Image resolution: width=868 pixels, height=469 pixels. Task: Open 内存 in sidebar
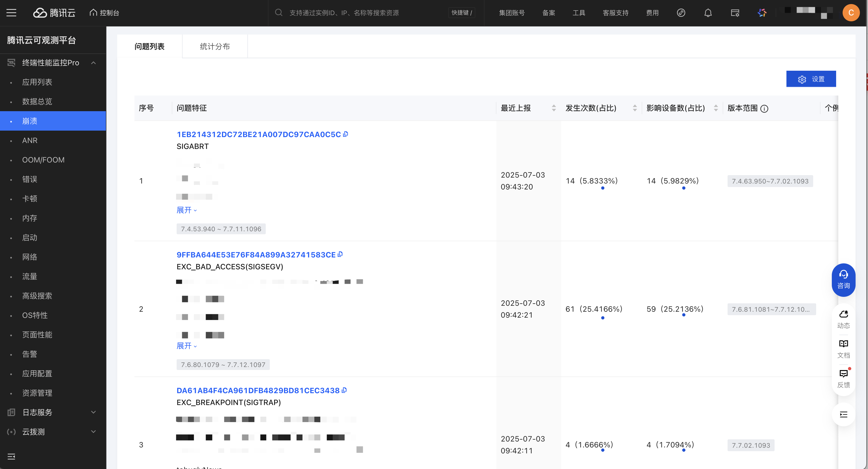tap(30, 218)
